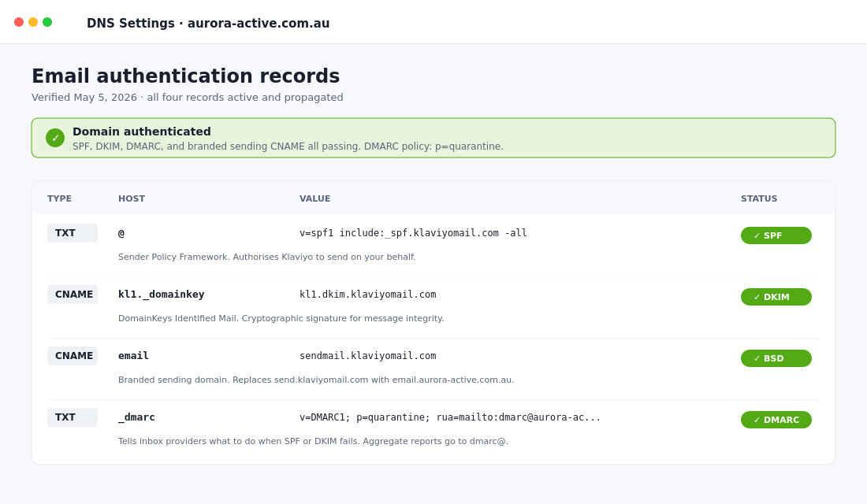Click the DMARC status badge

[x=776, y=420]
